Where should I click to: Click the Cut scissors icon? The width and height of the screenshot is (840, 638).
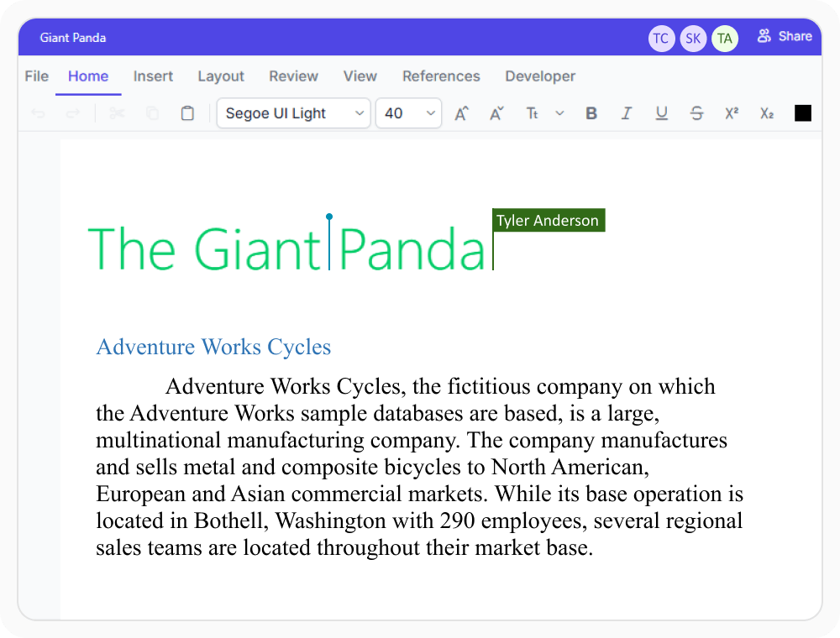(x=117, y=113)
